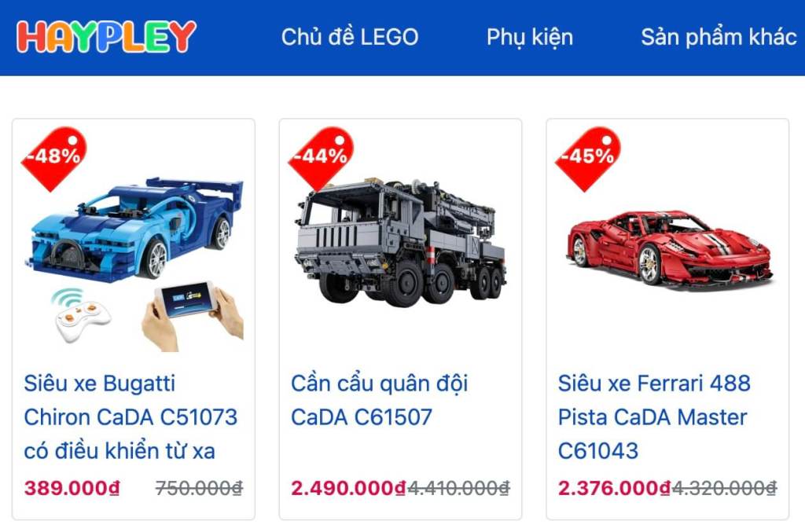Click the -44% discount tag
Image resolution: width=805 pixels, height=532 pixels.
pyautogui.click(x=321, y=158)
